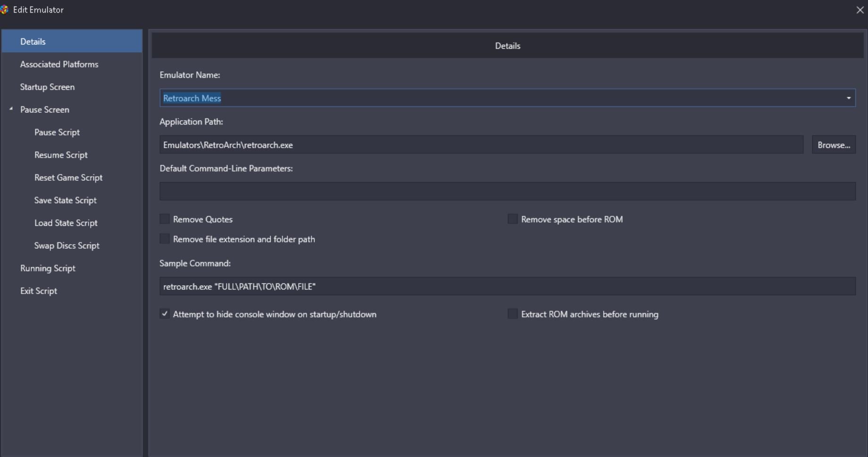Click the Emulator Name: label
Image resolution: width=868 pixels, height=457 pixels.
(x=190, y=75)
